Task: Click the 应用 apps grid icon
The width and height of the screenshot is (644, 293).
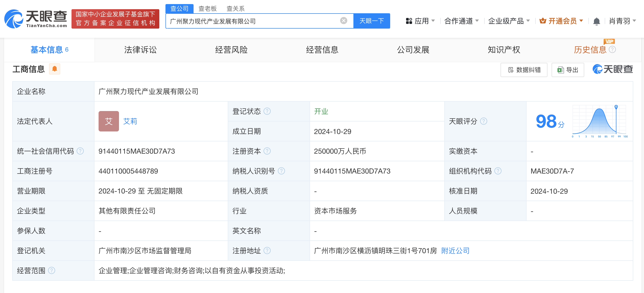Action: point(409,21)
